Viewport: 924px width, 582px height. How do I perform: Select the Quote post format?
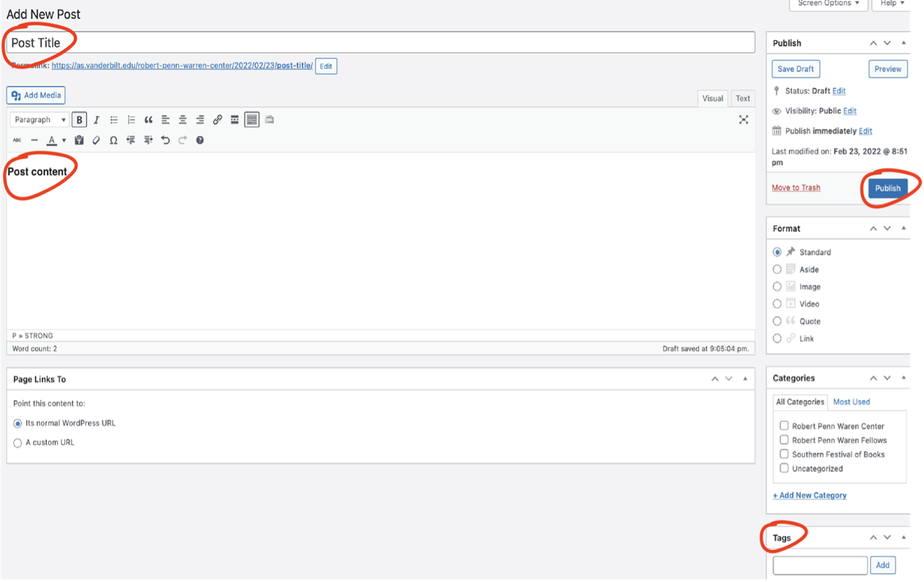pos(777,321)
